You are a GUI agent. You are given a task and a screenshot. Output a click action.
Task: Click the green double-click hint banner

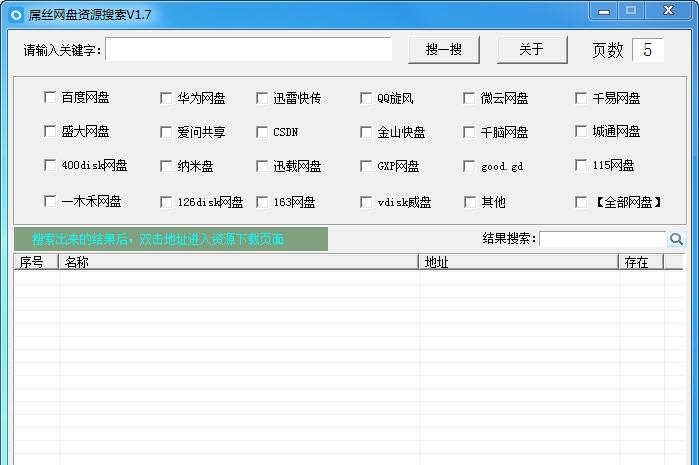coord(171,239)
